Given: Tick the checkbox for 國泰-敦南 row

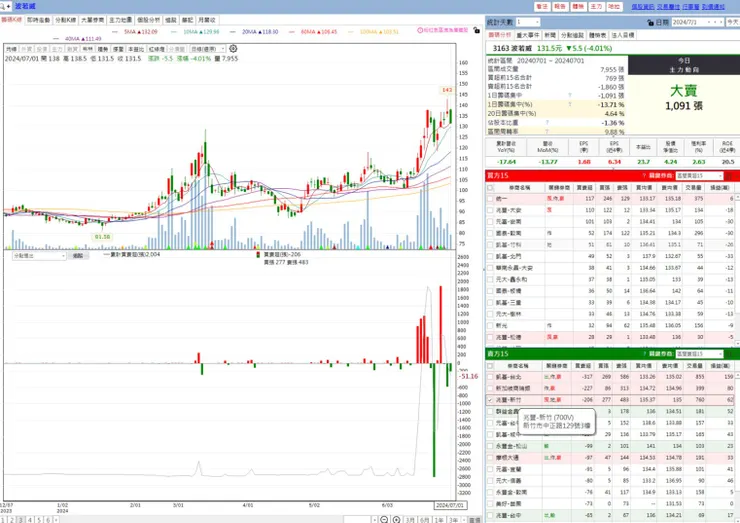Looking at the screenshot, I should pyautogui.click(x=490, y=233).
